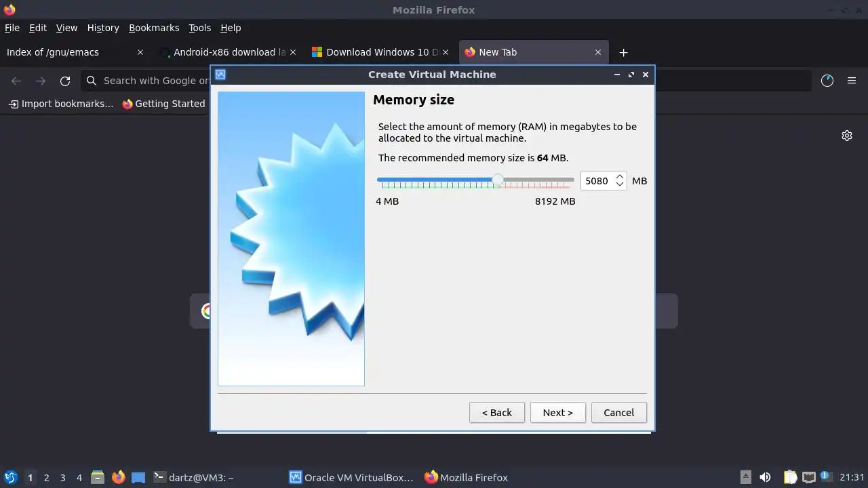Click the show desktop taskbar icon
This screenshot has height=488, width=868.
(138, 477)
